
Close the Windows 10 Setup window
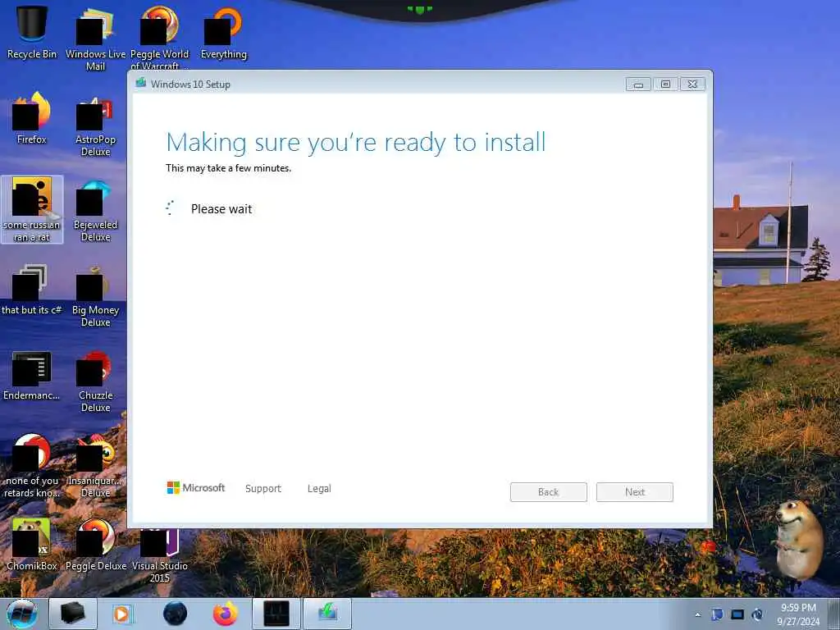[692, 84]
